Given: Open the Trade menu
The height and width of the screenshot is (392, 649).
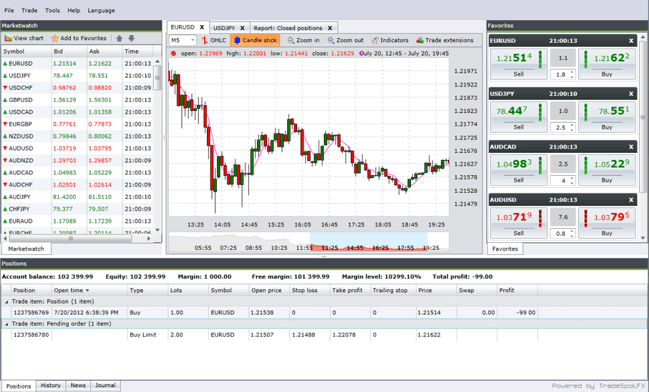Looking at the screenshot, I should click(x=29, y=10).
